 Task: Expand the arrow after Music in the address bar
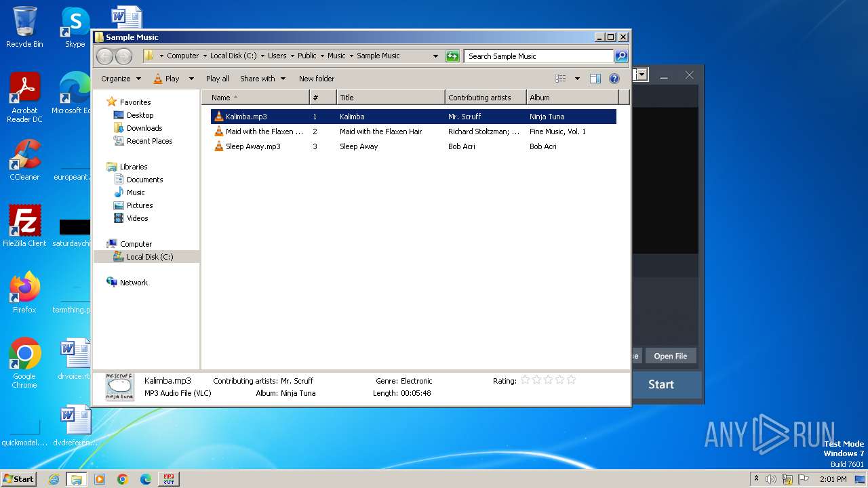(x=351, y=56)
